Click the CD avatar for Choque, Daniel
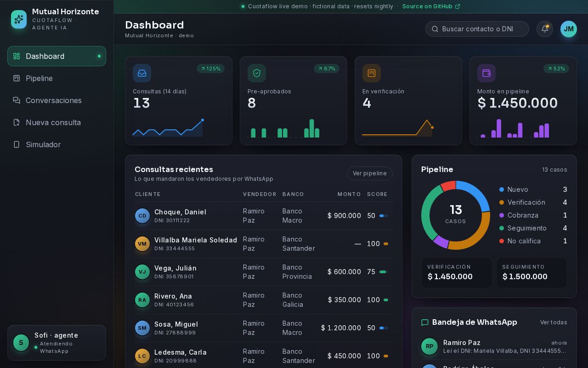Image resolution: width=588 pixels, height=368 pixels. pyautogui.click(x=142, y=216)
